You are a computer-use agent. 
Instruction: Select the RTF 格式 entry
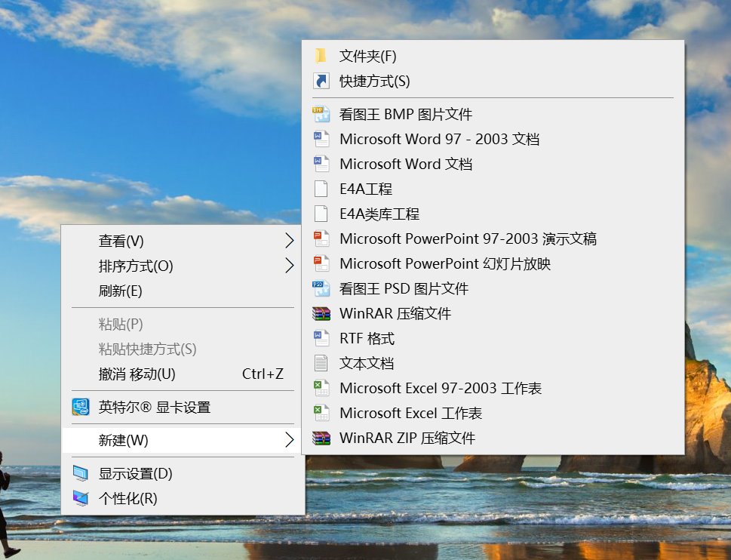click(493, 338)
